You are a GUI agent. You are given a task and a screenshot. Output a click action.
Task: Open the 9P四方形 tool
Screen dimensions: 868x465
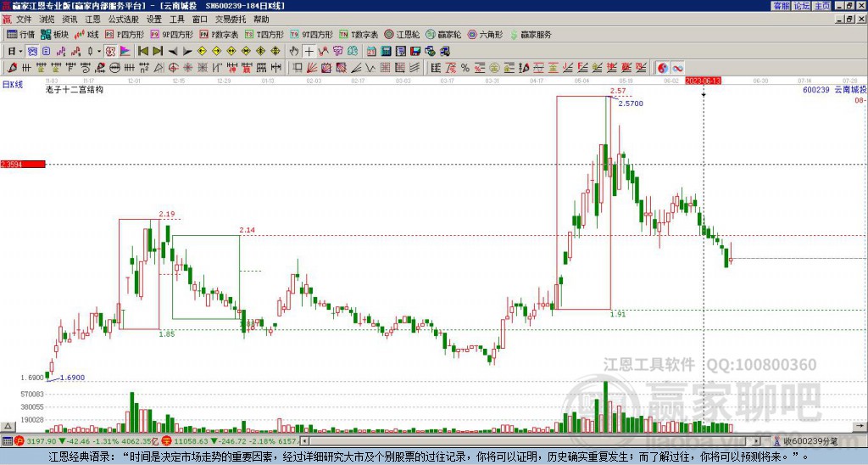pos(172,34)
